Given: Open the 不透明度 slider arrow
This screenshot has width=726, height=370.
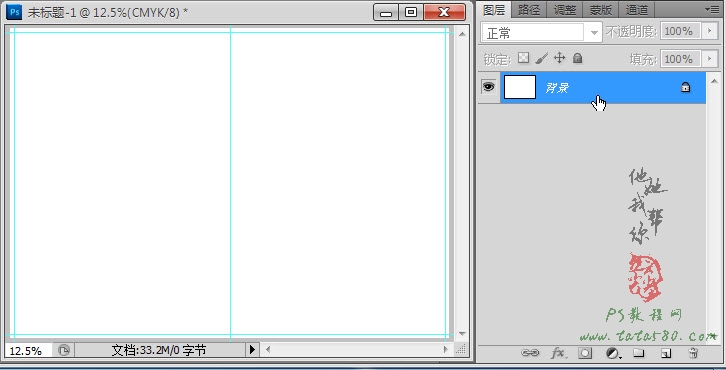Looking at the screenshot, I should [x=710, y=31].
